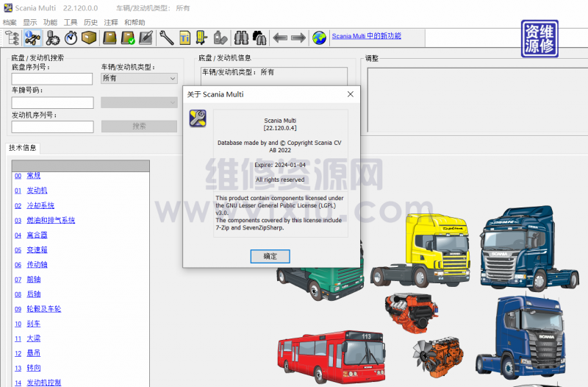Image resolution: width=588 pixels, height=387 pixels.
Task: Open the 01 发动机 link
Action: point(31,191)
